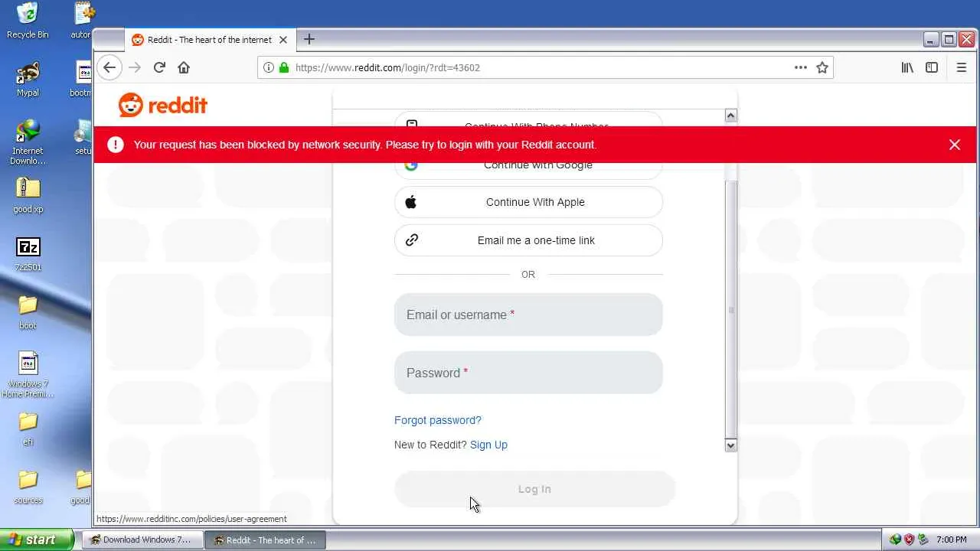Image resolution: width=980 pixels, height=551 pixels.
Task: Click the Log In button
Action: [x=534, y=489]
